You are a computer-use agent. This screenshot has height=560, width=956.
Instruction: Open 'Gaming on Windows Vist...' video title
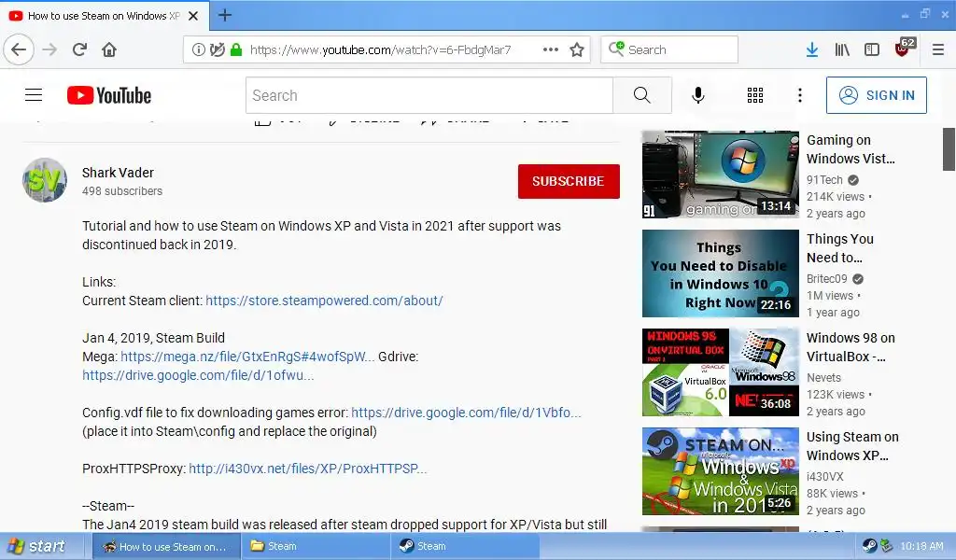(x=851, y=149)
